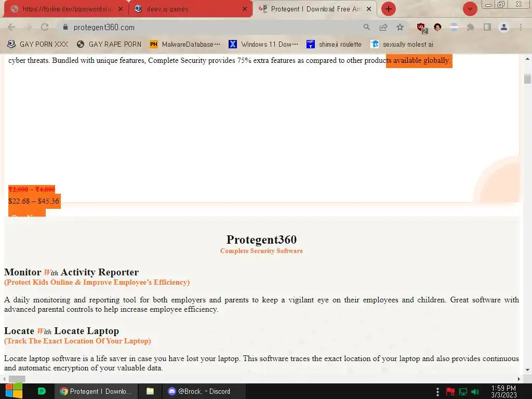Click the Monitor With Activity Reporter heading
Image resolution: width=532 pixels, height=399 pixels.
[71, 272]
